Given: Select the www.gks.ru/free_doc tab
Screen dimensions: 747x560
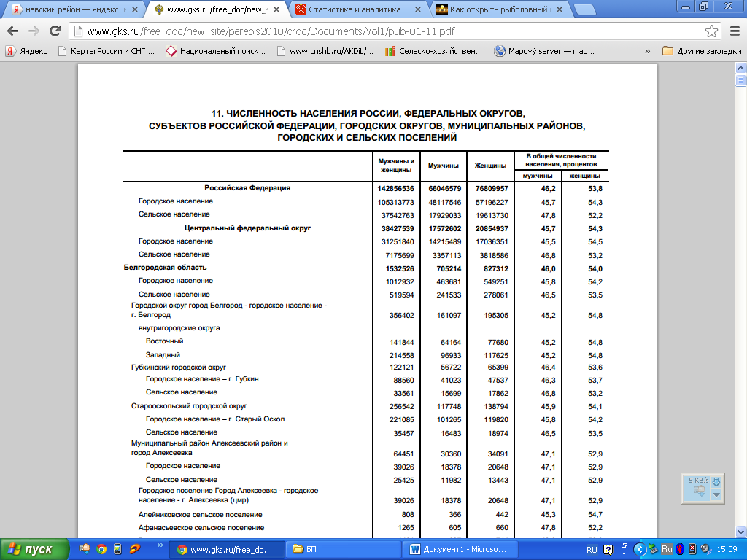Looking at the screenshot, I should [x=217, y=9].
